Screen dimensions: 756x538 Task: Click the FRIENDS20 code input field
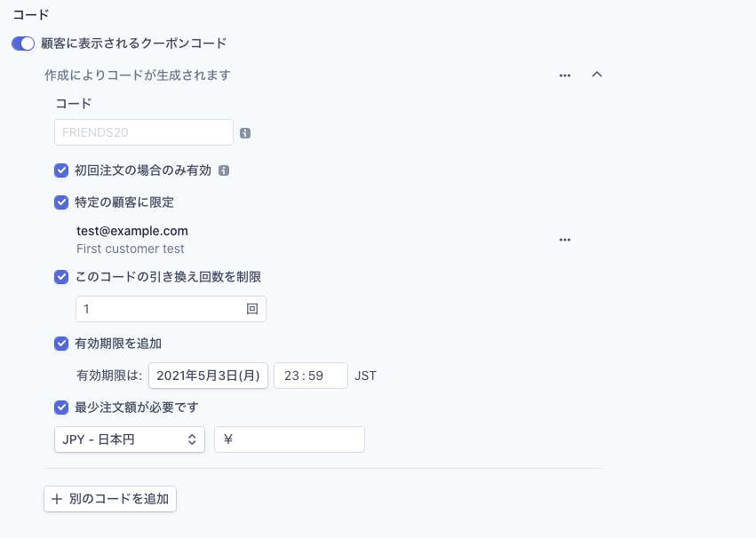[x=144, y=132]
